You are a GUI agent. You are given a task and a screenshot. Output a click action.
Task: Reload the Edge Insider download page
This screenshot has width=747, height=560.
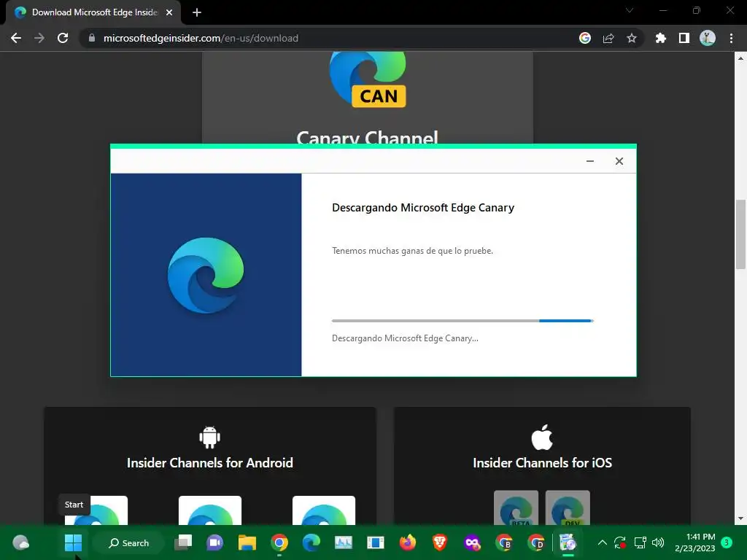63,38
